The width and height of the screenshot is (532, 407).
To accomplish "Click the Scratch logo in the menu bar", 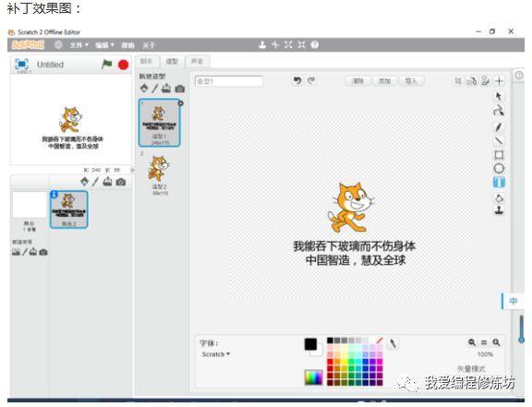I will (28, 45).
